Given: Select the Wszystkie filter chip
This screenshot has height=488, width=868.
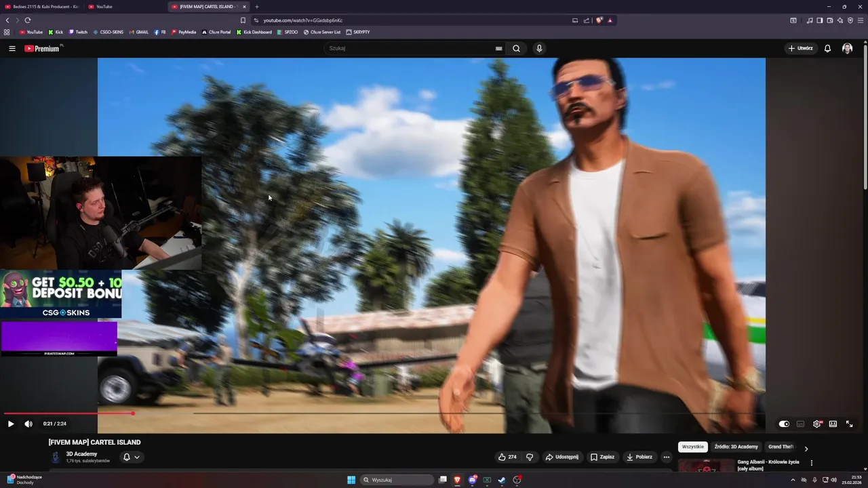Looking at the screenshot, I should [x=693, y=447].
